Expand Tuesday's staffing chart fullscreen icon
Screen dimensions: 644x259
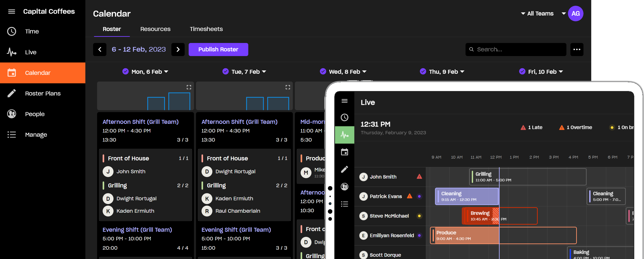pyautogui.click(x=288, y=87)
